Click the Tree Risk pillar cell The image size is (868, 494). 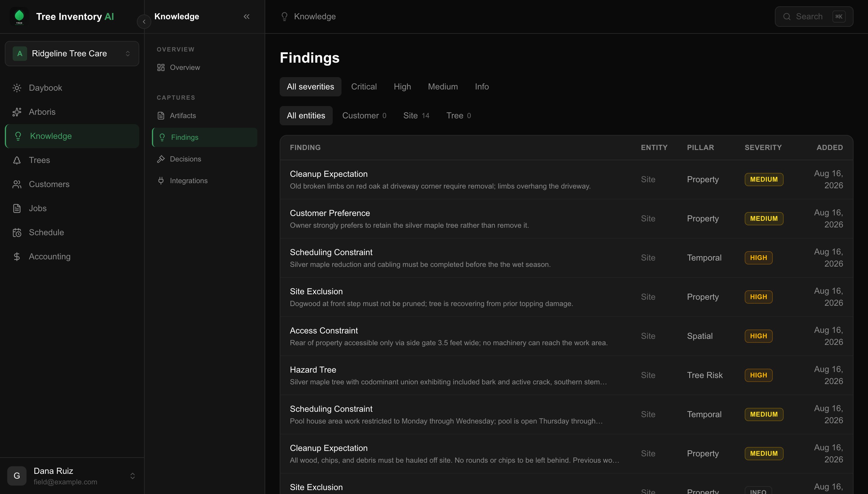pyautogui.click(x=705, y=375)
